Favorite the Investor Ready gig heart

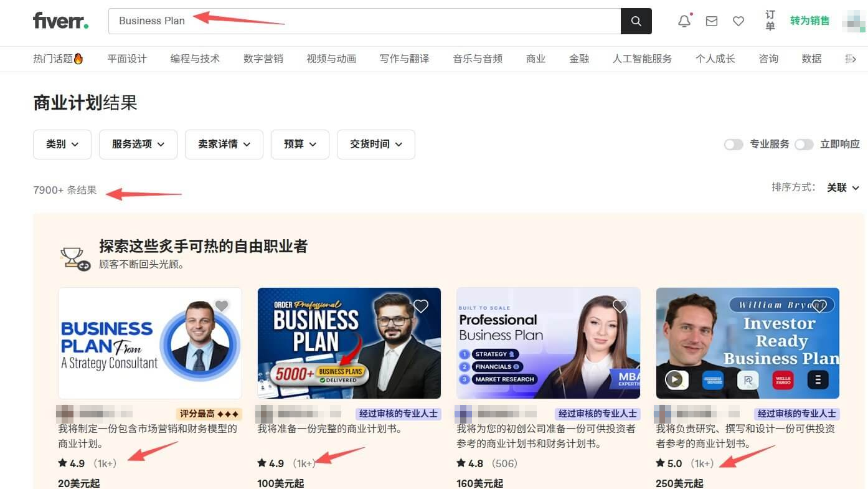(x=819, y=306)
